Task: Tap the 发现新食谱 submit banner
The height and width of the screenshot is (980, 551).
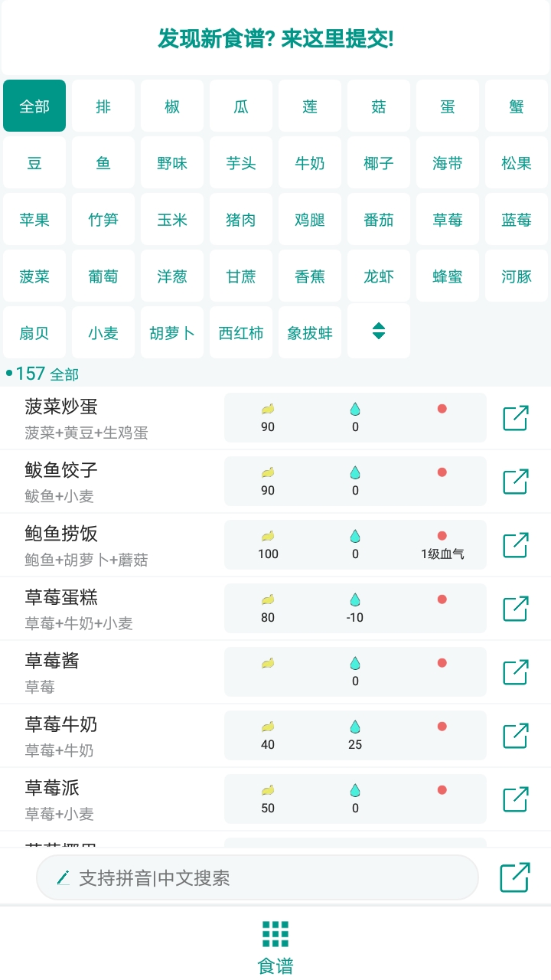Action: 275,38
